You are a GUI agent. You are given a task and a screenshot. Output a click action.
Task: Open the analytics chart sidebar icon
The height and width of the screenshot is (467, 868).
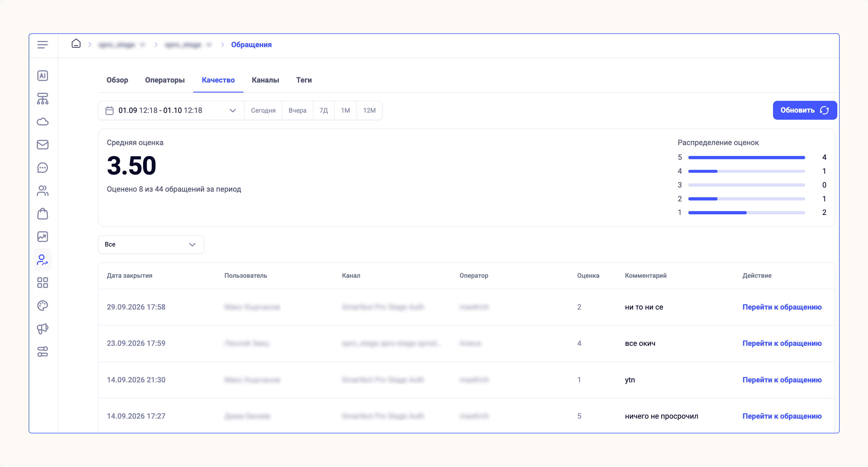42,237
